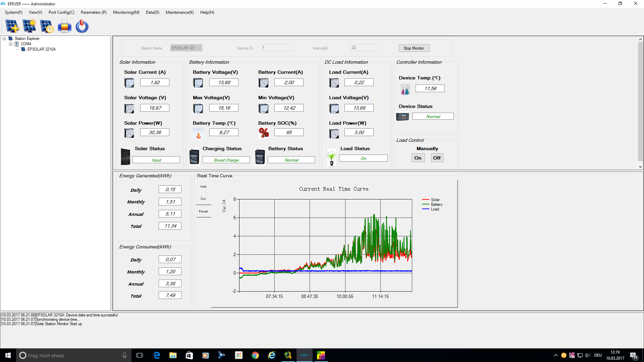Click the solar panel clock toolbar icon
This screenshot has width=644, height=362.
tap(47, 26)
